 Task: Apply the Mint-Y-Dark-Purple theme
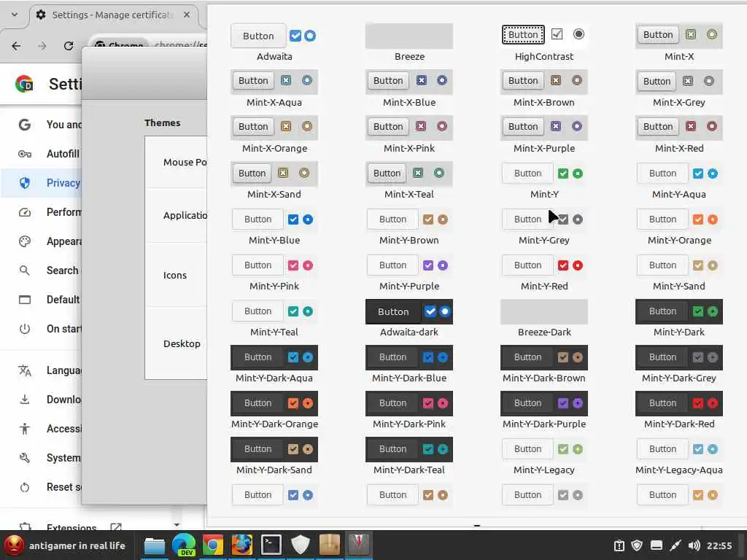(x=544, y=411)
